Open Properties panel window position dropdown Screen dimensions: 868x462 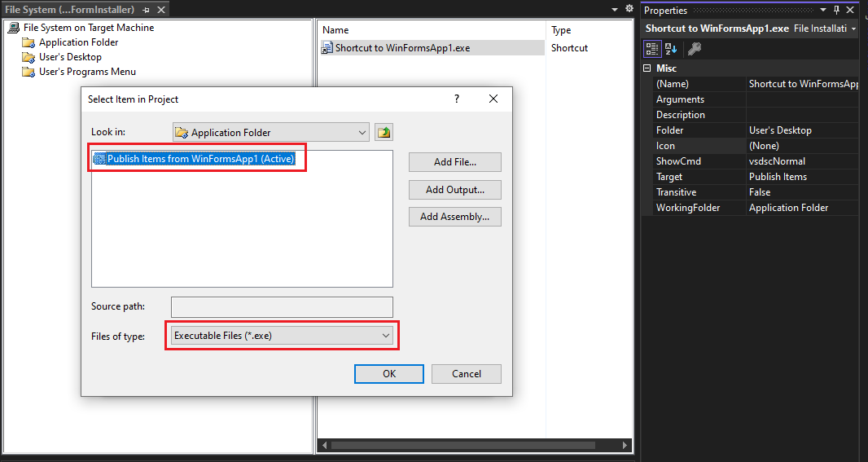[823, 10]
